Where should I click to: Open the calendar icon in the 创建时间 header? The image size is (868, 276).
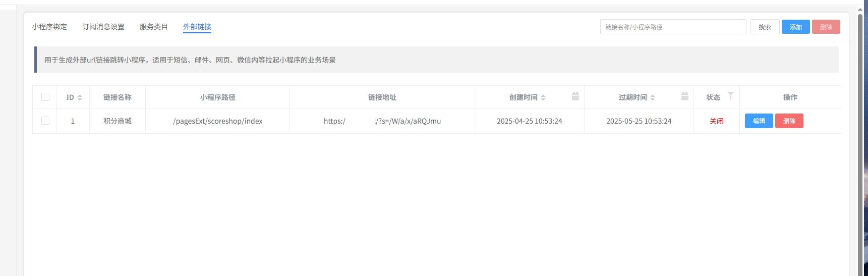[x=575, y=96]
